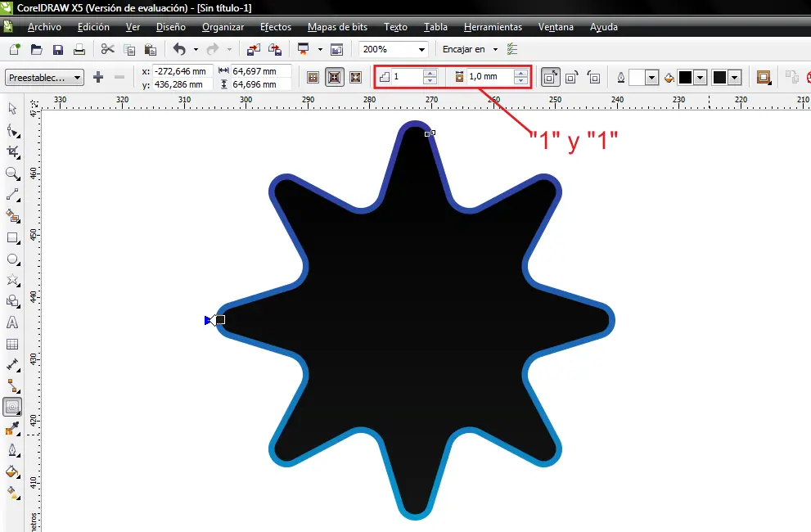
Task: Click the Undo arrow button
Action: pos(179,50)
